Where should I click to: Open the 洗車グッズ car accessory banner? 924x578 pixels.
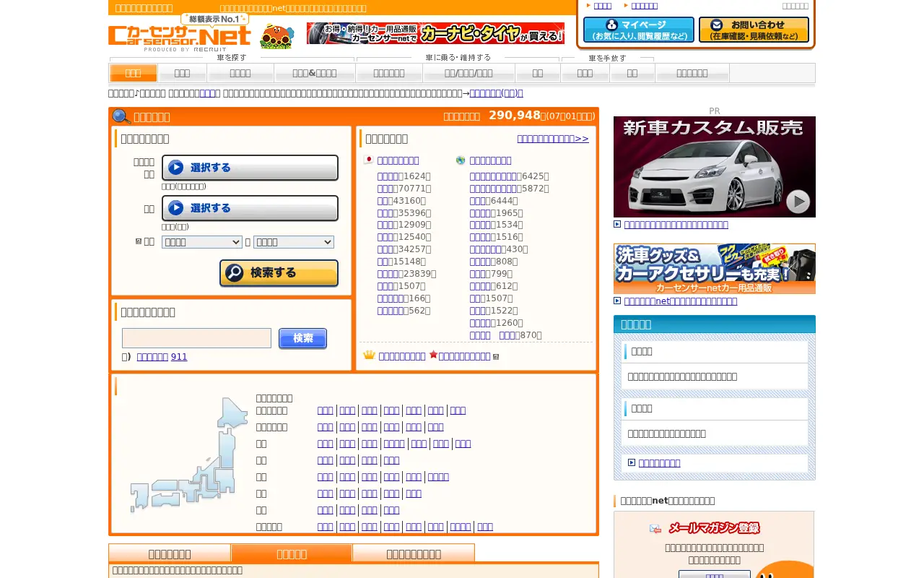715,269
